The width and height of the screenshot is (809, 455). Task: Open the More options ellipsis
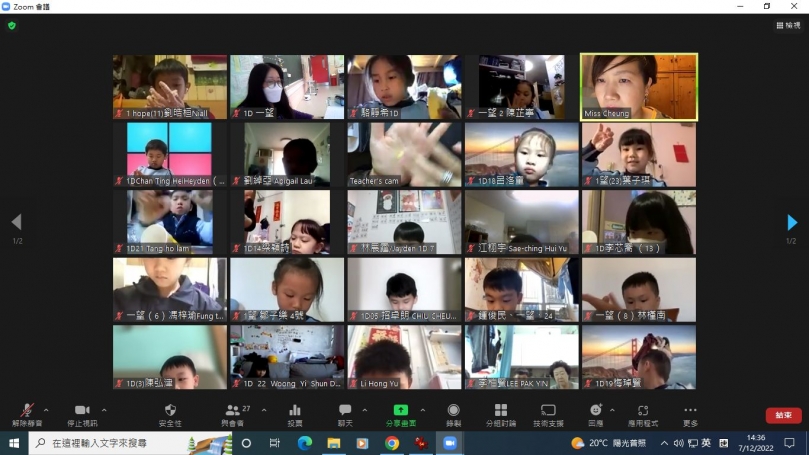click(x=690, y=411)
